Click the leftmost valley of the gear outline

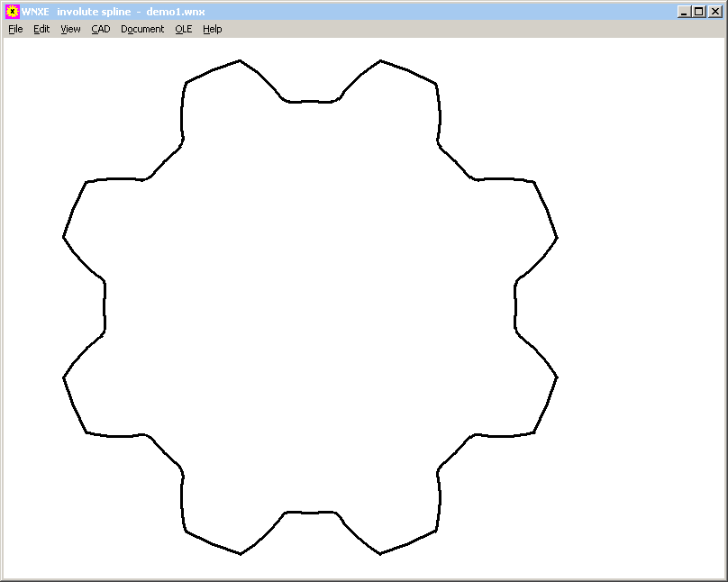(105, 307)
